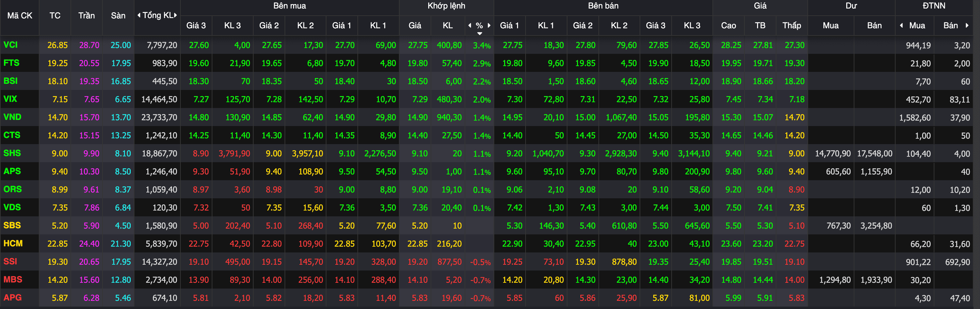Image resolution: width=980 pixels, height=309 pixels.
Task: Click VND foreign buy 1,582,60
Action: (x=915, y=118)
